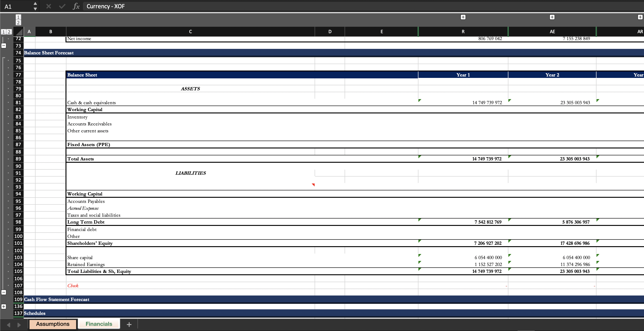Select column C header
644x331 pixels.
coord(190,32)
